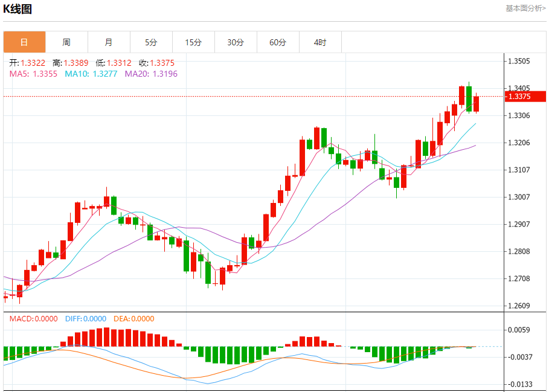
Task: Click the DEA: 0.0000 indicator label
Action: click(x=133, y=319)
